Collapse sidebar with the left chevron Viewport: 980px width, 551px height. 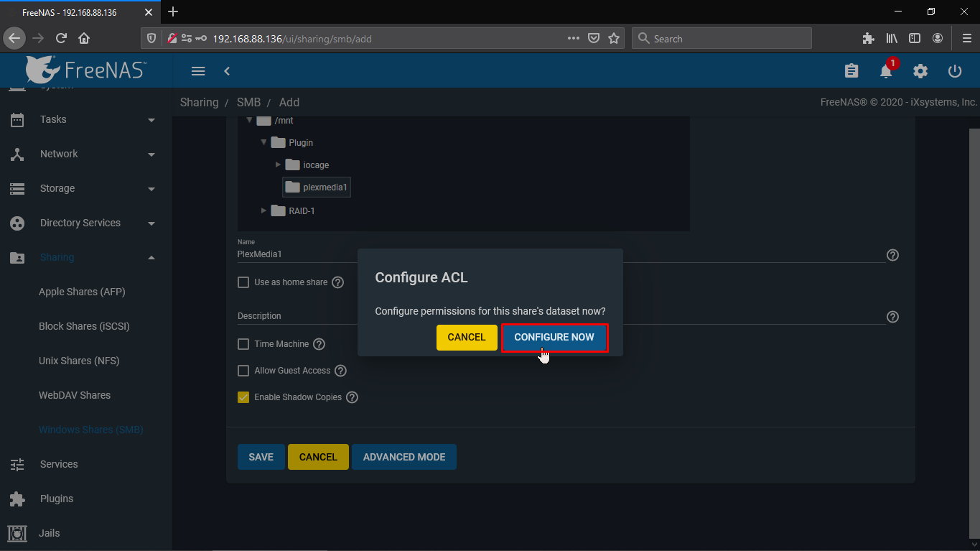(x=227, y=71)
